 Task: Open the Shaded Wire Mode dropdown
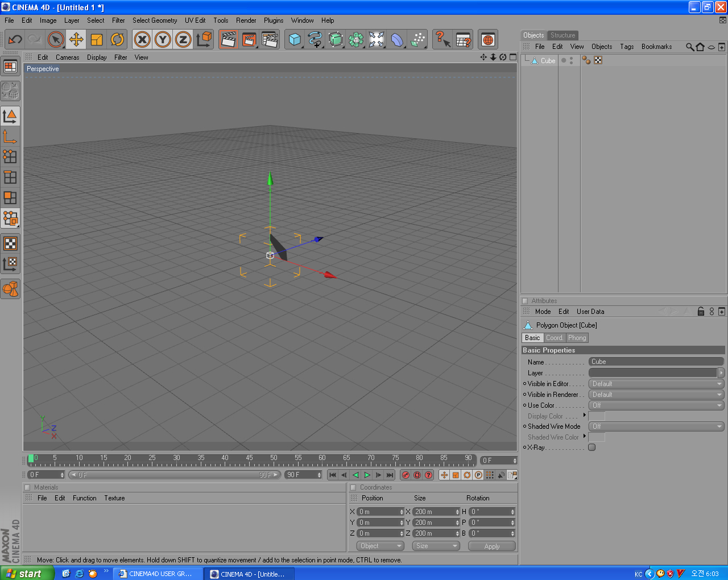pyautogui.click(x=656, y=426)
